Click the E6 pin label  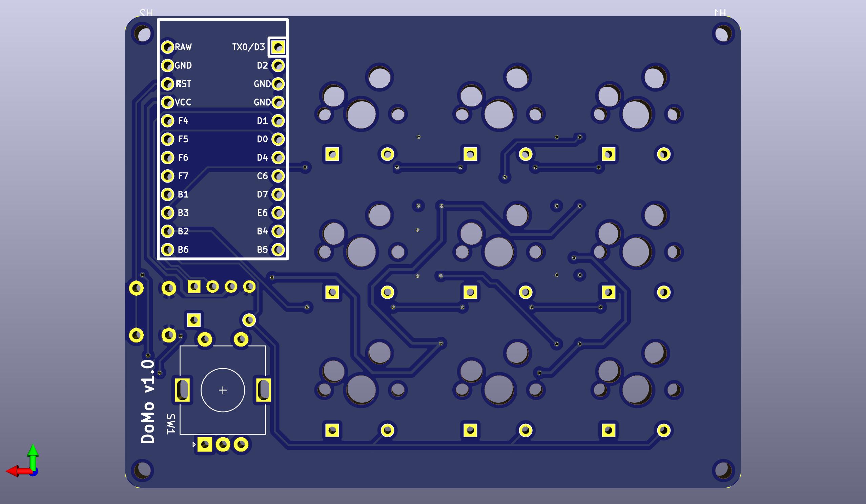(262, 213)
